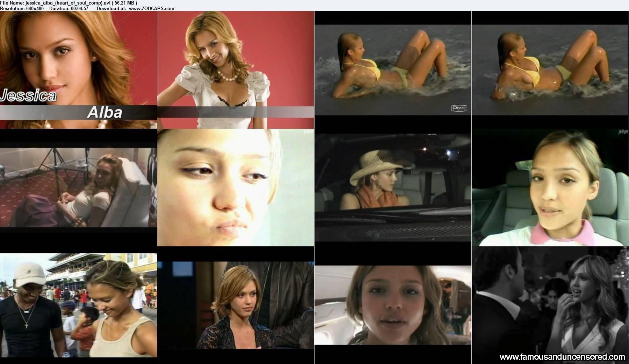
Task: Select beach thumbnail with the DivX logo
Action: click(x=393, y=70)
